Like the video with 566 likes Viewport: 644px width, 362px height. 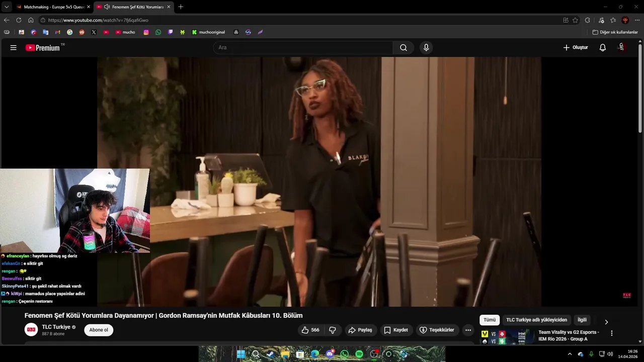tap(310, 330)
